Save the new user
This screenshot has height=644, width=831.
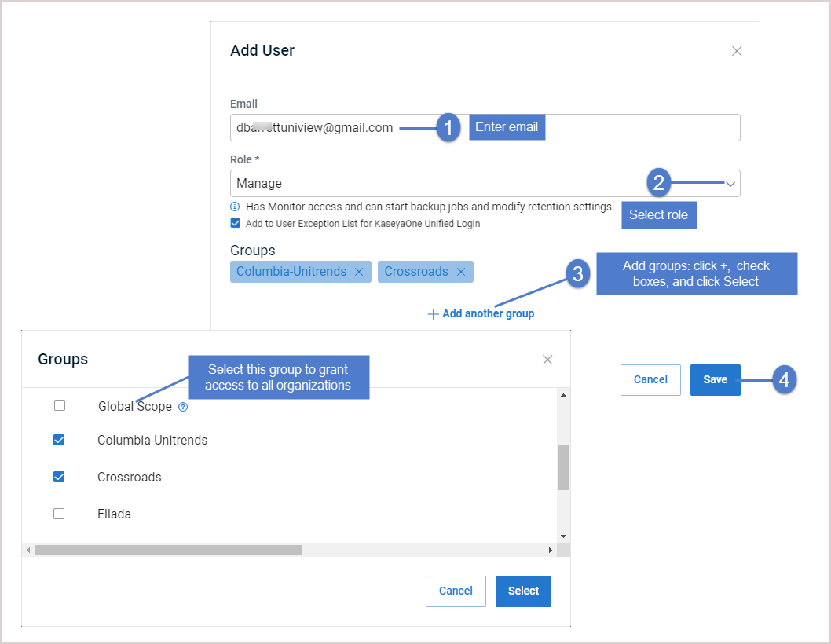click(715, 379)
